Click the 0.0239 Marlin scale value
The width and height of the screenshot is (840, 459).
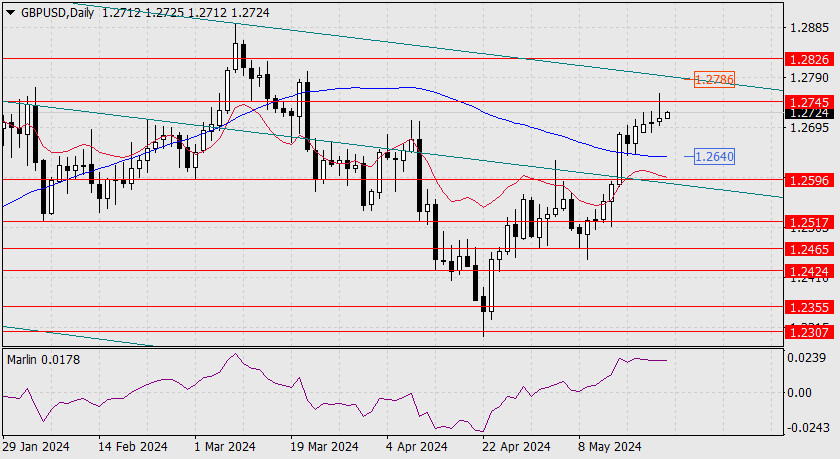(807, 357)
